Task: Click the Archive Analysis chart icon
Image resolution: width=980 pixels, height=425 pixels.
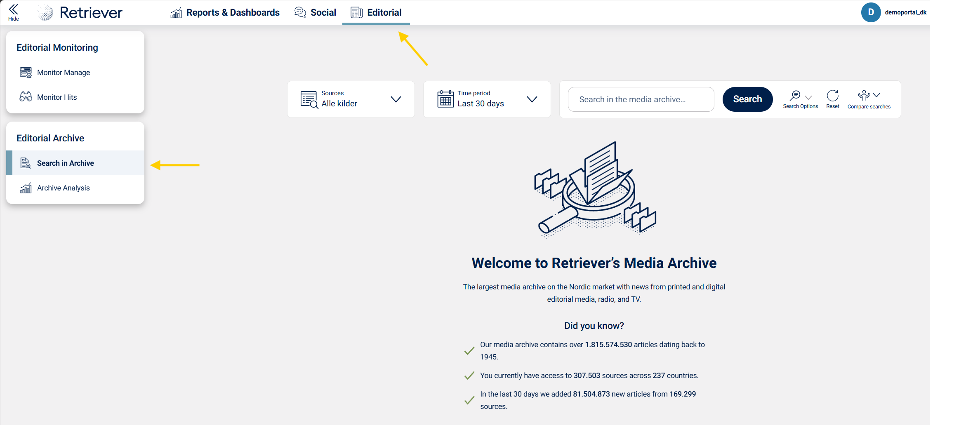Action: point(26,188)
